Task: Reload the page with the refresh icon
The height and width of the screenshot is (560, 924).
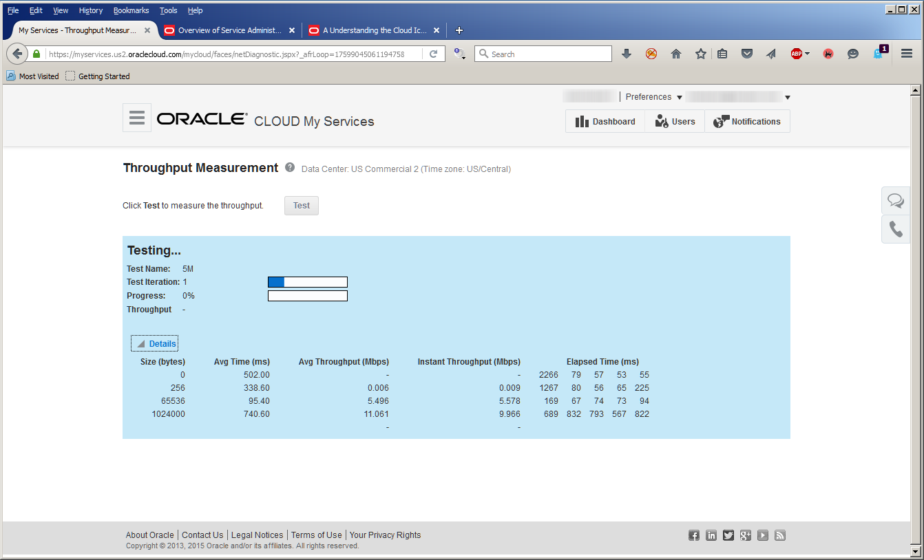Action: pos(433,54)
